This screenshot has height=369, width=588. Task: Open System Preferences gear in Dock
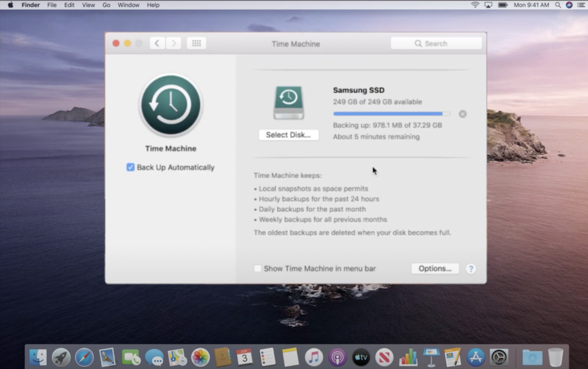pos(499,357)
